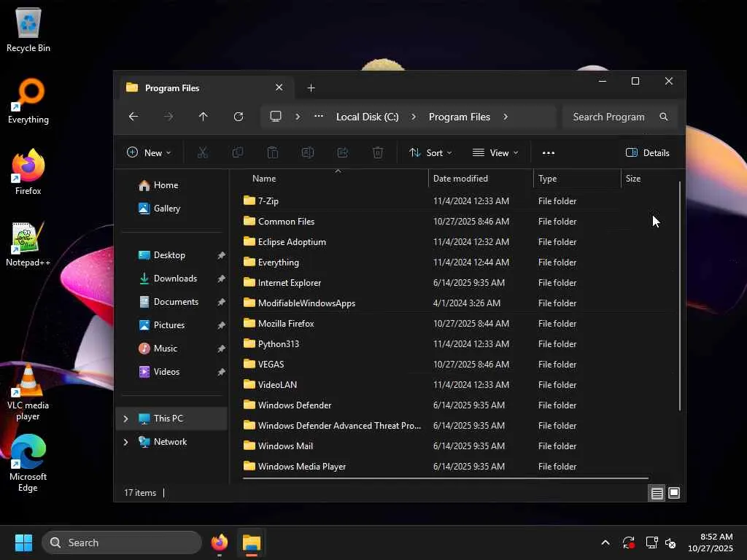Open See more three-dot toolbar menu

pyautogui.click(x=549, y=153)
